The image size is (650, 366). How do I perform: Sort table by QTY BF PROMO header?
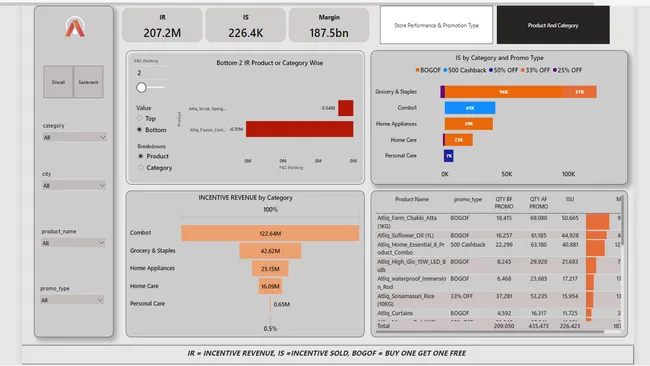(x=504, y=203)
